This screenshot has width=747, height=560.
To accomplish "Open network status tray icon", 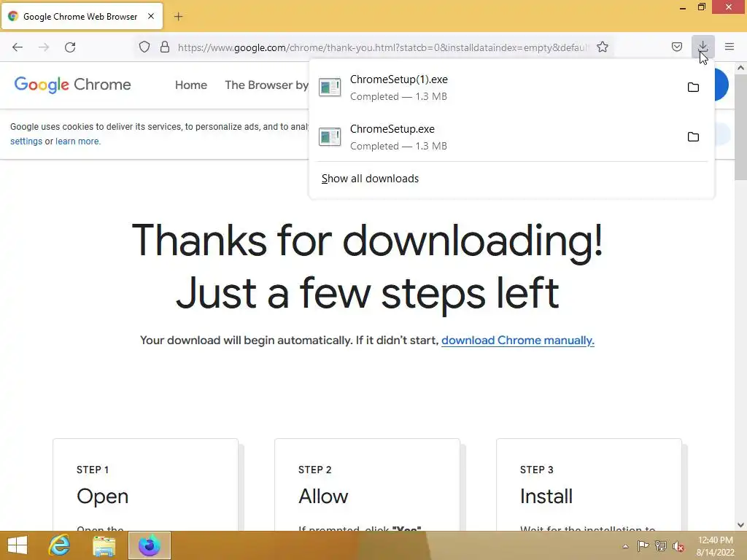I will click(x=661, y=546).
